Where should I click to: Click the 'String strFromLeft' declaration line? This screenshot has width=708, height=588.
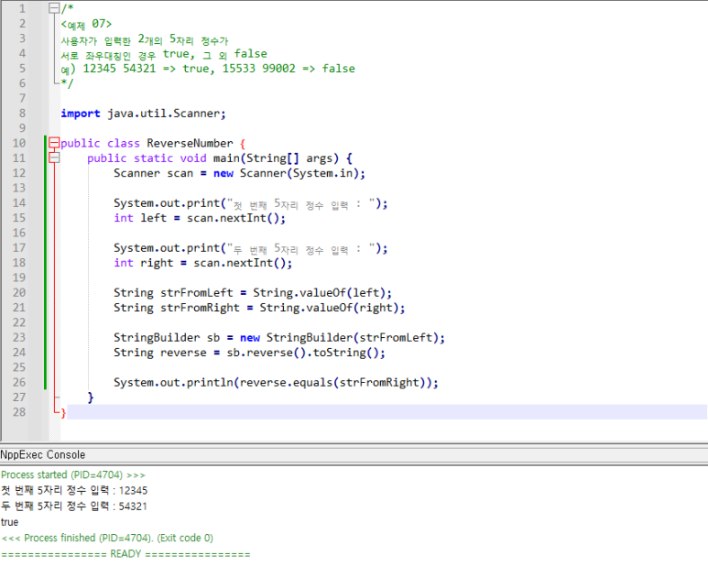253,293
